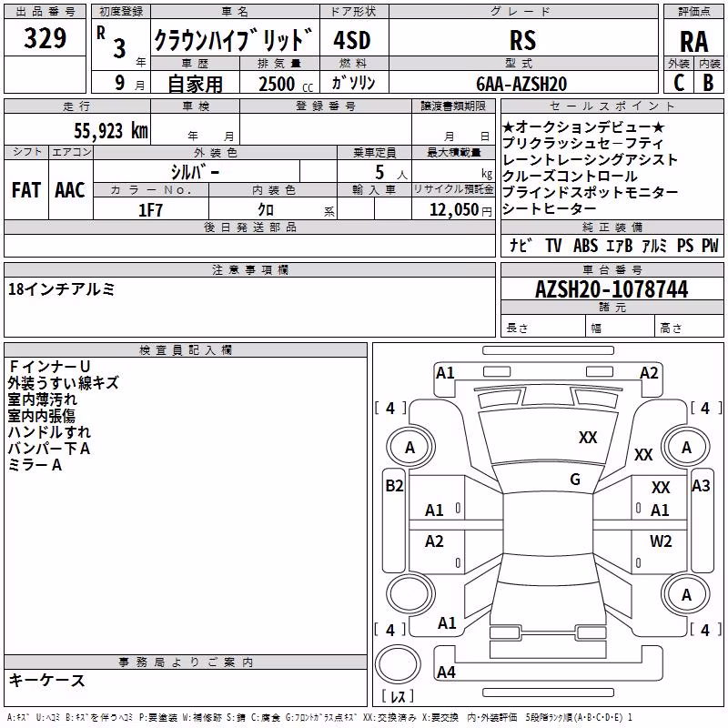Select the color number 1F7
Image resolution: width=728 pixels, height=728 pixels.
[x=150, y=210]
